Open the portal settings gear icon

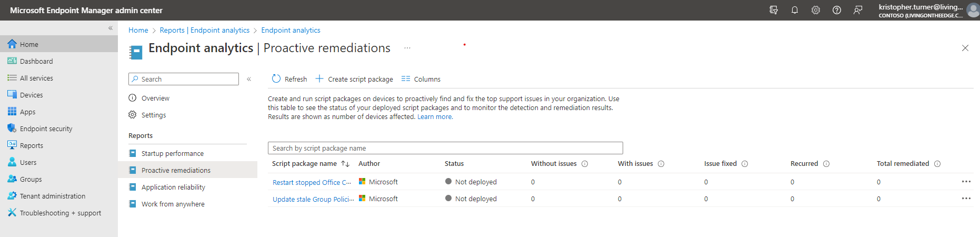coord(816,10)
